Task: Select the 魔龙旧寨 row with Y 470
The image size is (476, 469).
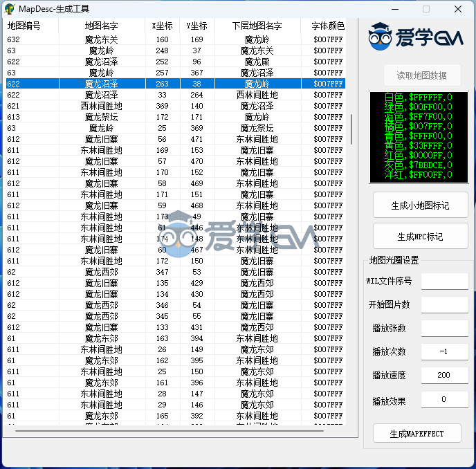Action: (176, 161)
